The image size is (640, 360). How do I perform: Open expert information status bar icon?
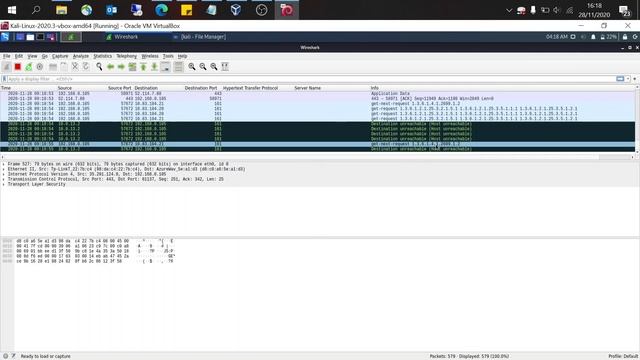click(5, 356)
